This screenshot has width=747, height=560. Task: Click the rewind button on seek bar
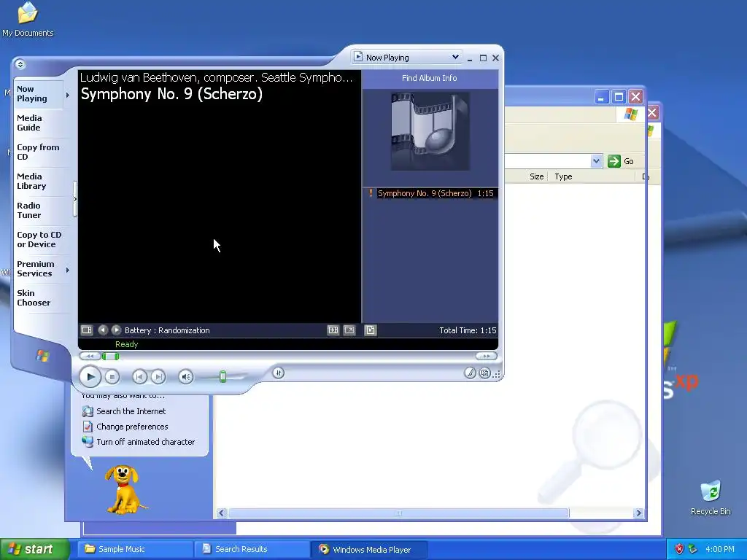pos(90,356)
